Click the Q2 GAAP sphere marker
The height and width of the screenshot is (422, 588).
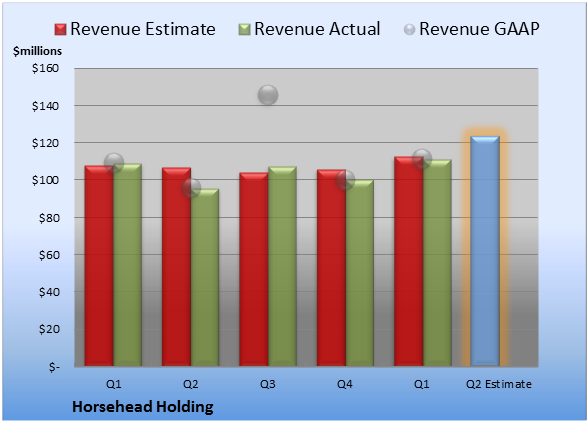[191, 188]
